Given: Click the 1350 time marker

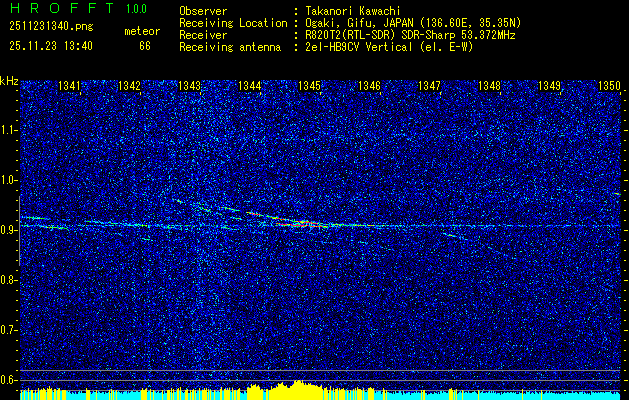Looking at the screenshot, I should [x=609, y=86].
